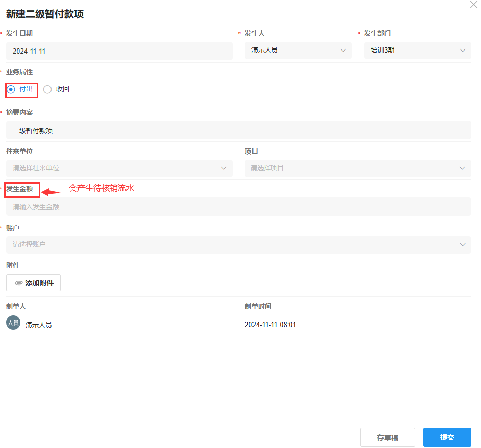The height and width of the screenshot is (448, 481).
Task: Click the 会产生待核销流水 annotation text
Action: pyautogui.click(x=101, y=188)
